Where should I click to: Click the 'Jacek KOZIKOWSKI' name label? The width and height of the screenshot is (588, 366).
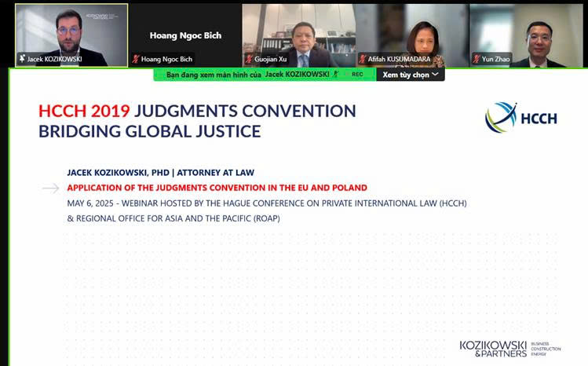click(x=55, y=59)
